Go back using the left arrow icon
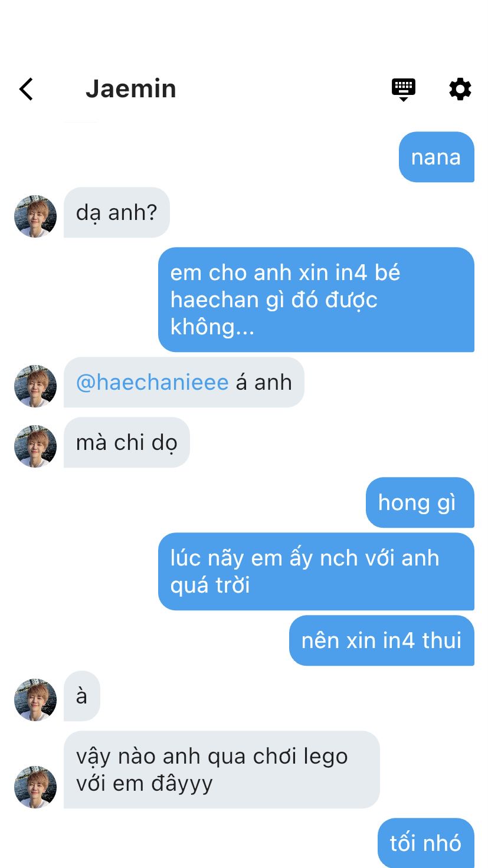Viewport: 488px width, 868px height. point(26,89)
